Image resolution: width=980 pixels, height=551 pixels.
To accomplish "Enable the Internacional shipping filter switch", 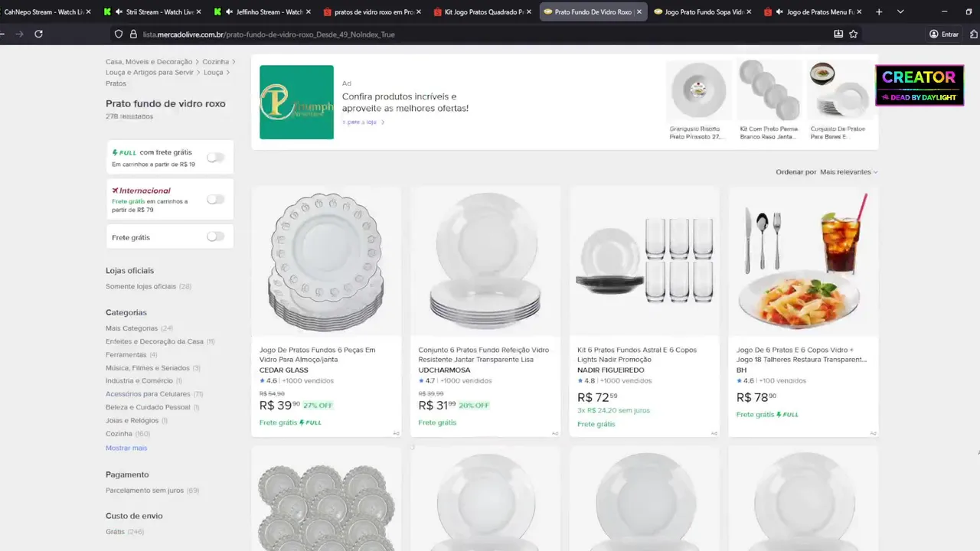I will pyautogui.click(x=216, y=200).
